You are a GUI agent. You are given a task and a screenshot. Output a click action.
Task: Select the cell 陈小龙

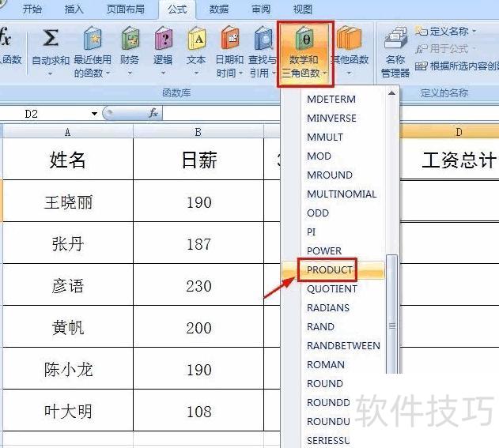68,369
